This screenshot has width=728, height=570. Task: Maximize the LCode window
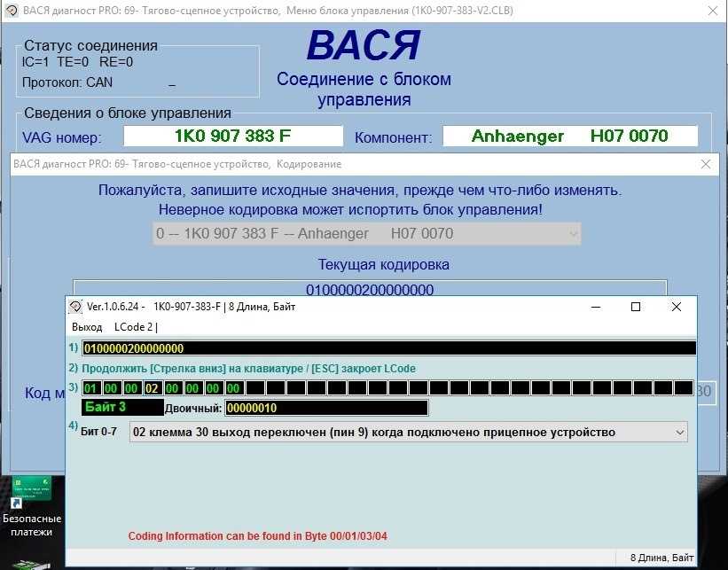tap(635, 307)
